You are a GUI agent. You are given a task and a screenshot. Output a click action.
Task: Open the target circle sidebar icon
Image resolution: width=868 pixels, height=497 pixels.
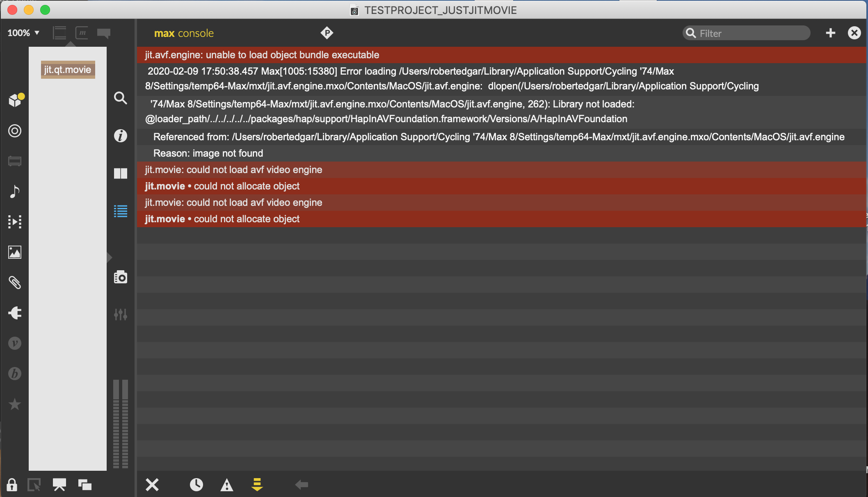15,131
